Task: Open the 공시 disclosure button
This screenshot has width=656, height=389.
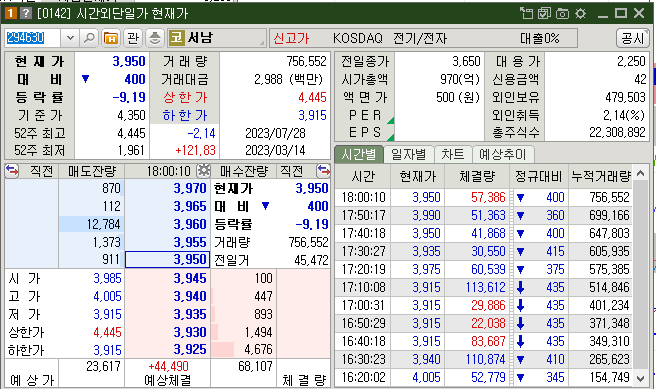Action: pos(633,38)
